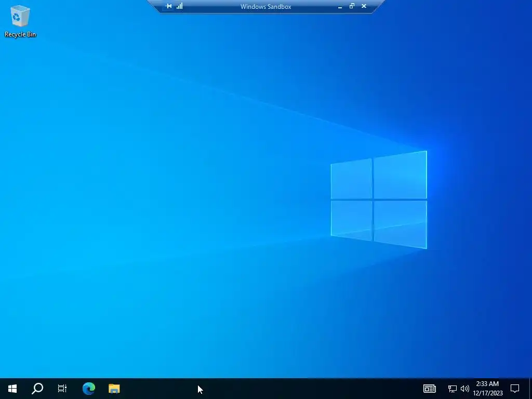Close the Windows Sandbox session
Image resolution: width=532 pixels, height=399 pixels.
tap(364, 6)
